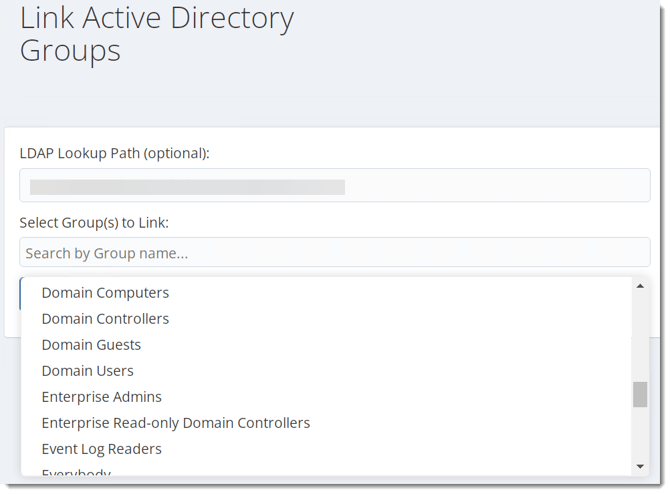Choose Enterprise Admins from the list

tap(101, 397)
